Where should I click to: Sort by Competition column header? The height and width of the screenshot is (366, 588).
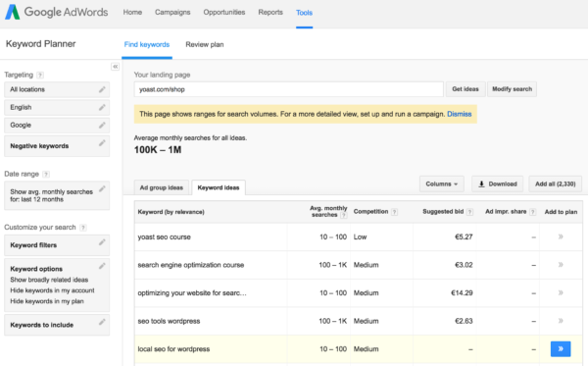click(x=370, y=212)
